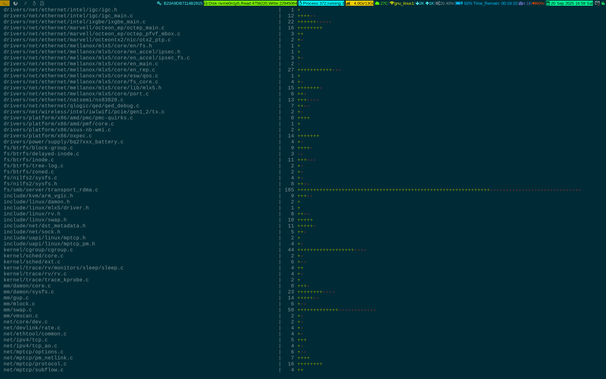Click the orange terminal workspace icon

(x=5, y=3)
